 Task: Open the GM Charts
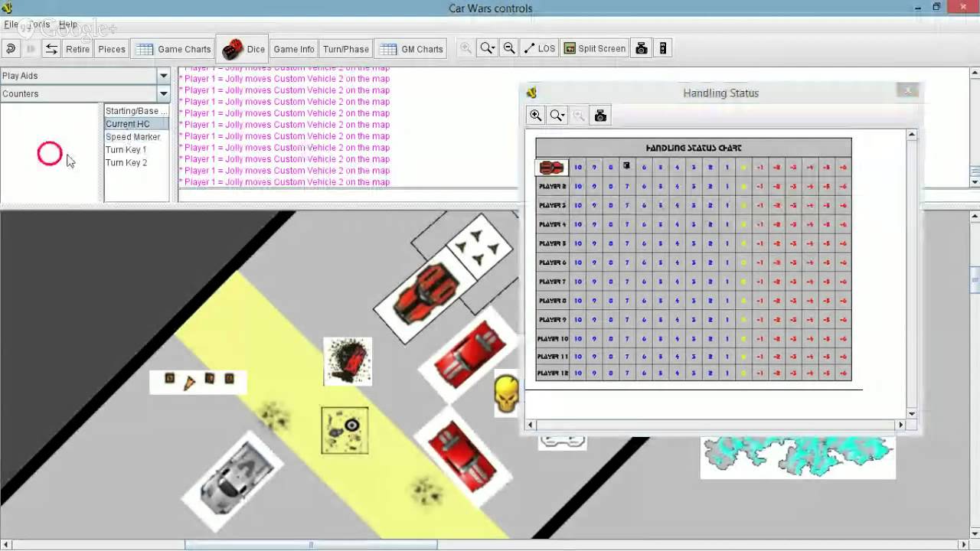[x=411, y=49]
